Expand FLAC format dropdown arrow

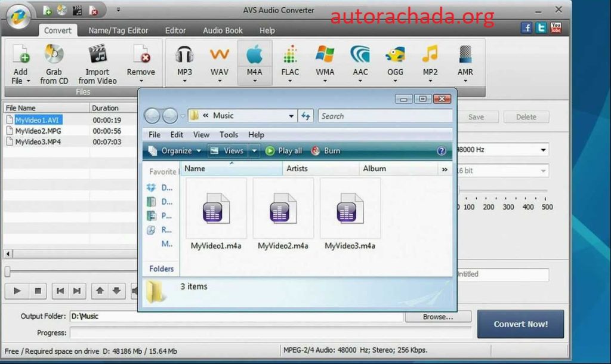pyautogui.click(x=290, y=81)
